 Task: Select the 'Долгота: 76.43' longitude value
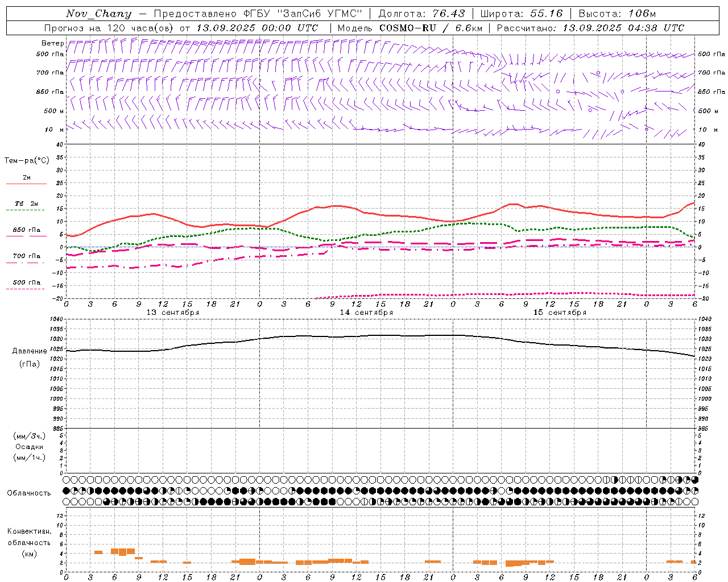[421, 14]
